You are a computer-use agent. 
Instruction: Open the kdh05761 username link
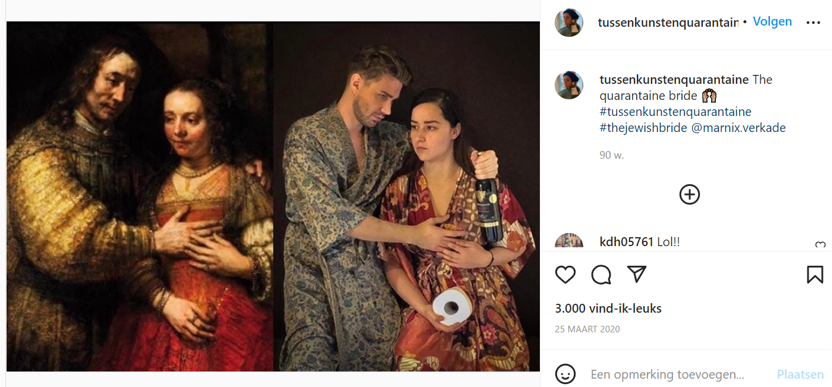point(626,242)
